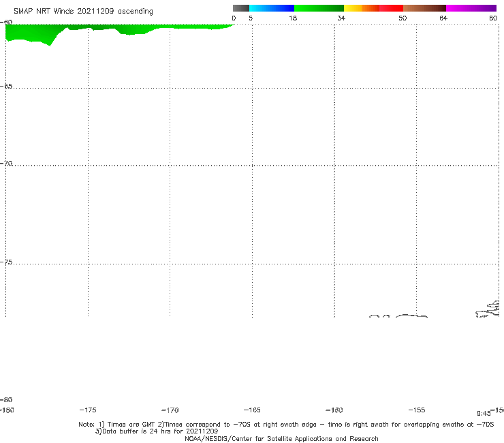Click the longitude label '-180' at bottom left
This screenshot has height=443, width=504.
7,410
